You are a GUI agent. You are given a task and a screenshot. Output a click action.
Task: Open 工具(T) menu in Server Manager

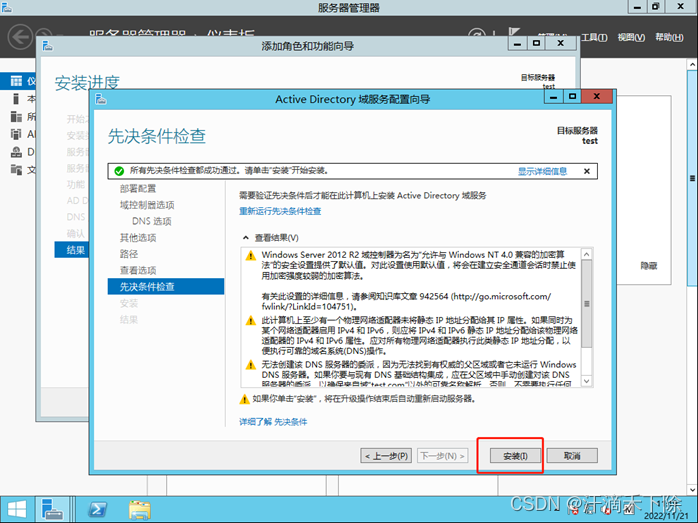[594, 37]
